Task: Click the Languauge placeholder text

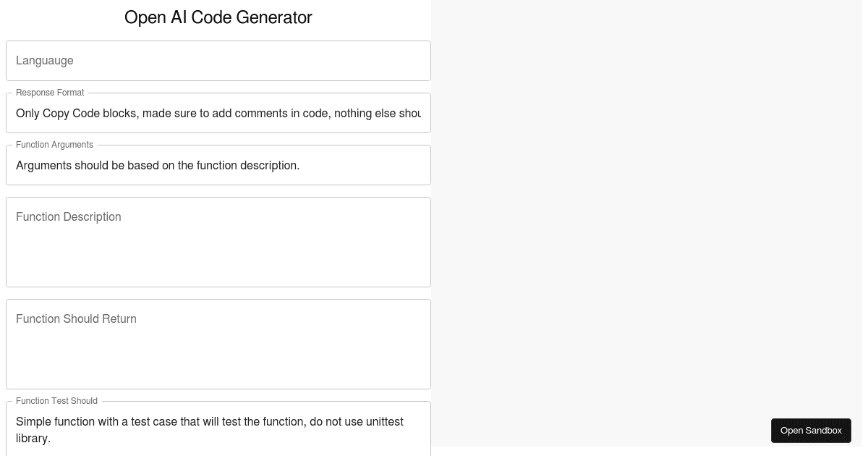Action: coord(45,61)
